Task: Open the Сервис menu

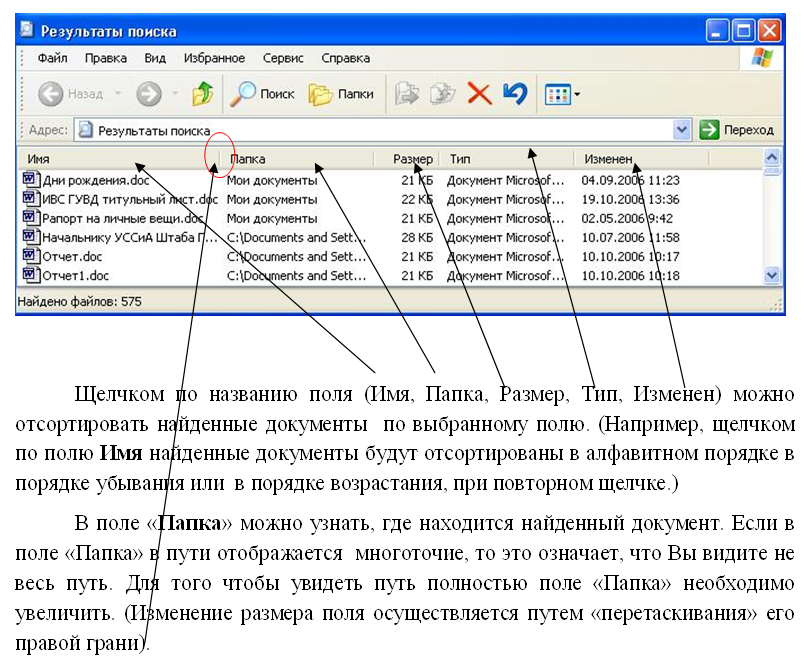Action: [x=283, y=58]
